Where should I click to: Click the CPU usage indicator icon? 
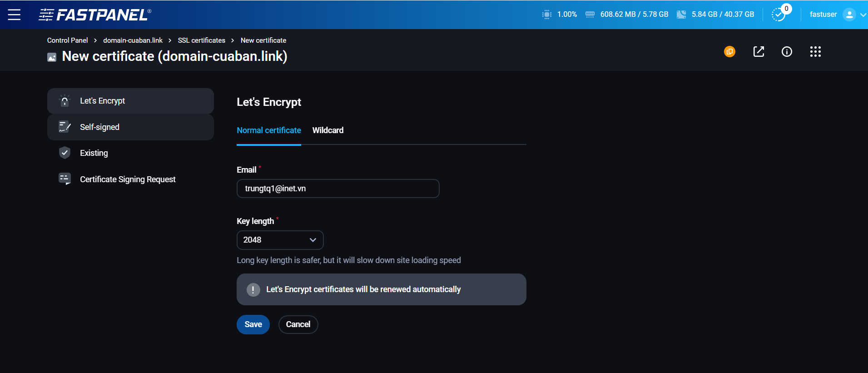(x=547, y=15)
